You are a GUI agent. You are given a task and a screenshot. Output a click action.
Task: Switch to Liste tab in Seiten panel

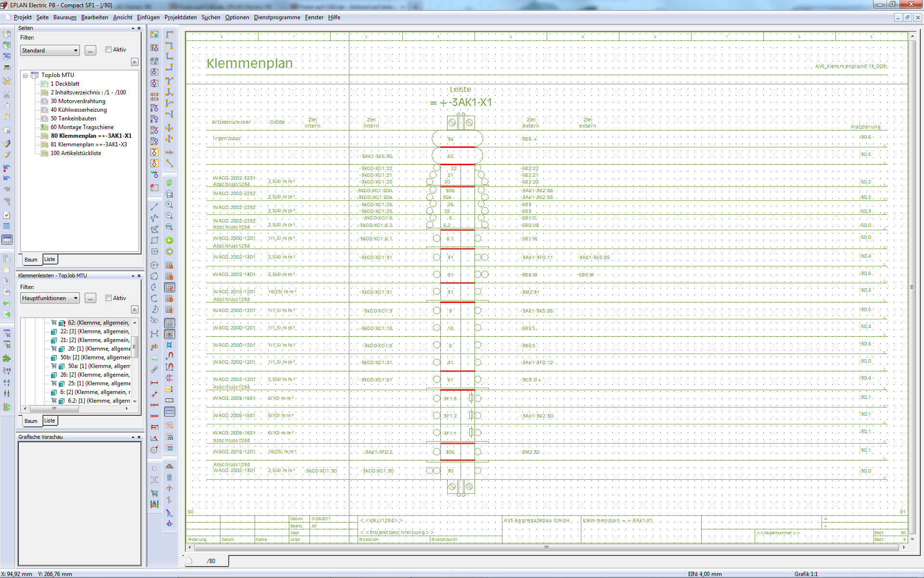[50, 259]
